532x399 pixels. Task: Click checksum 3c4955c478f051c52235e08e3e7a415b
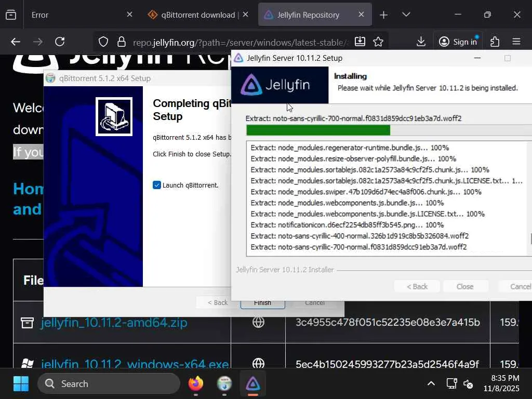coord(388,322)
